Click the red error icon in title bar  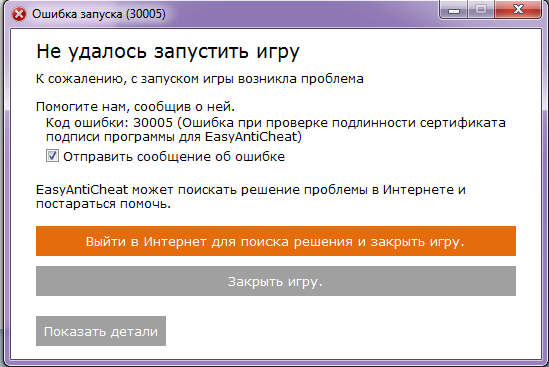19,14
